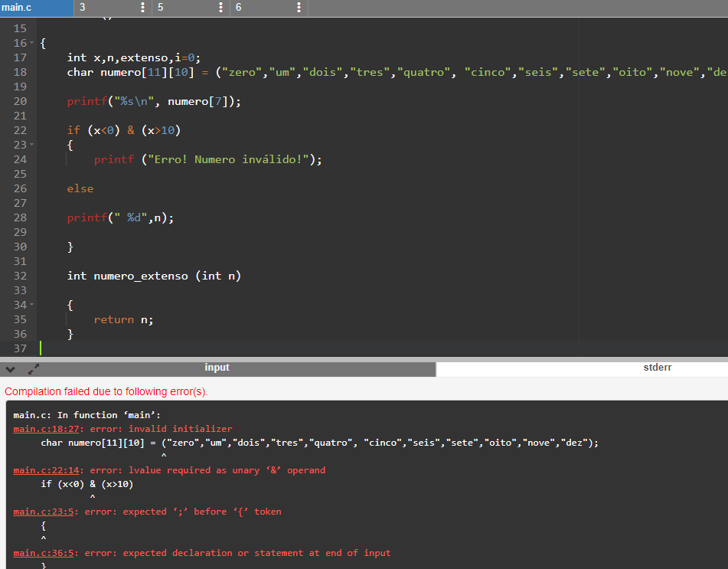Click 'return n;' statement on line 35
The height and width of the screenshot is (569, 728).
(x=123, y=319)
